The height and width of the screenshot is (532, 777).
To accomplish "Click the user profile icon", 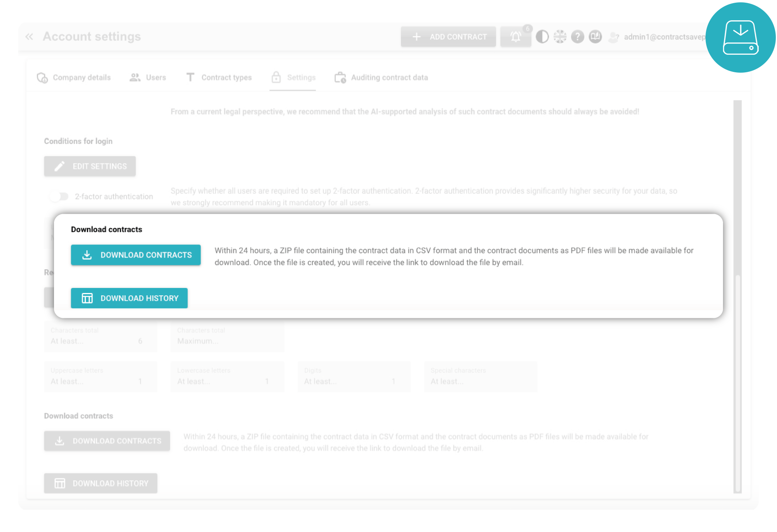I will (613, 37).
